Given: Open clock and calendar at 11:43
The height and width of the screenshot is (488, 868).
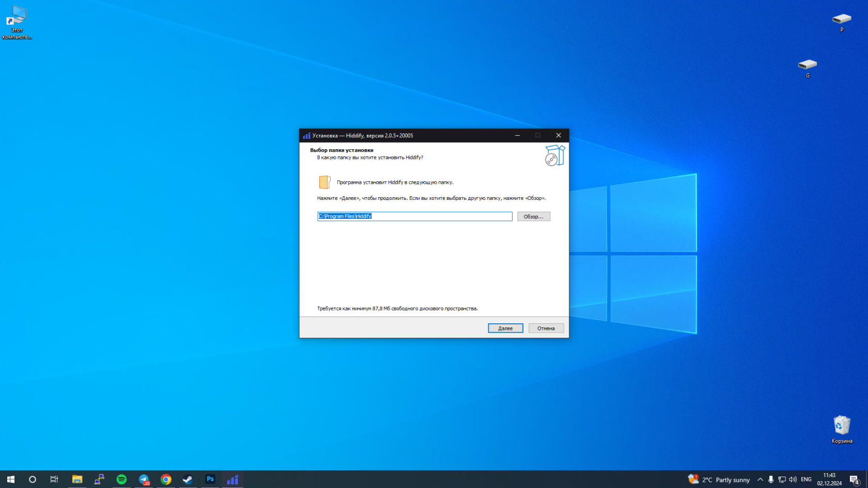Looking at the screenshot, I should pyautogui.click(x=829, y=479).
